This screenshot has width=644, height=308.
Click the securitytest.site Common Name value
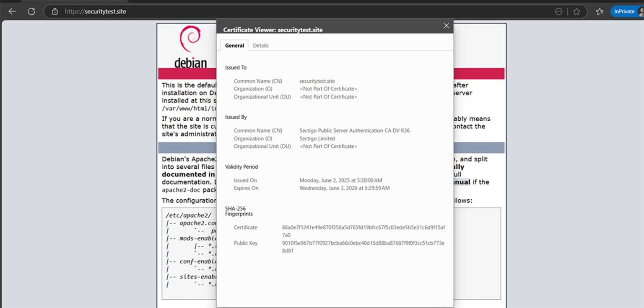(318, 81)
